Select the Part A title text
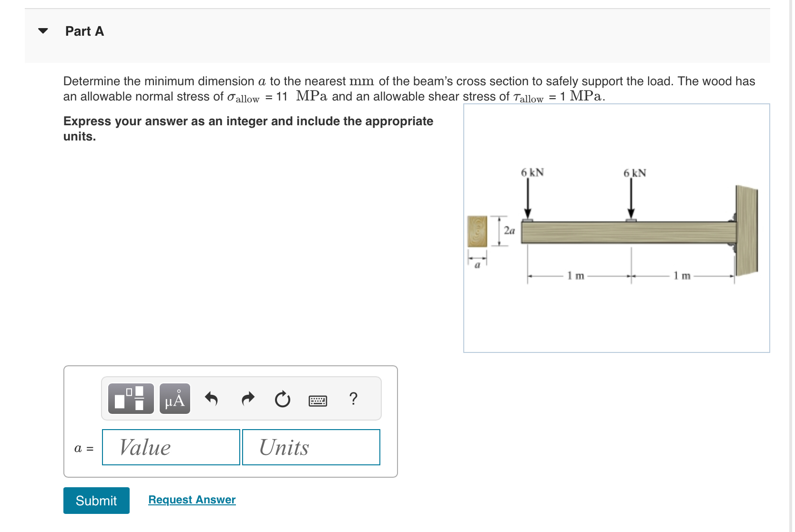Viewport: 795px width, 532px height. [x=84, y=31]
